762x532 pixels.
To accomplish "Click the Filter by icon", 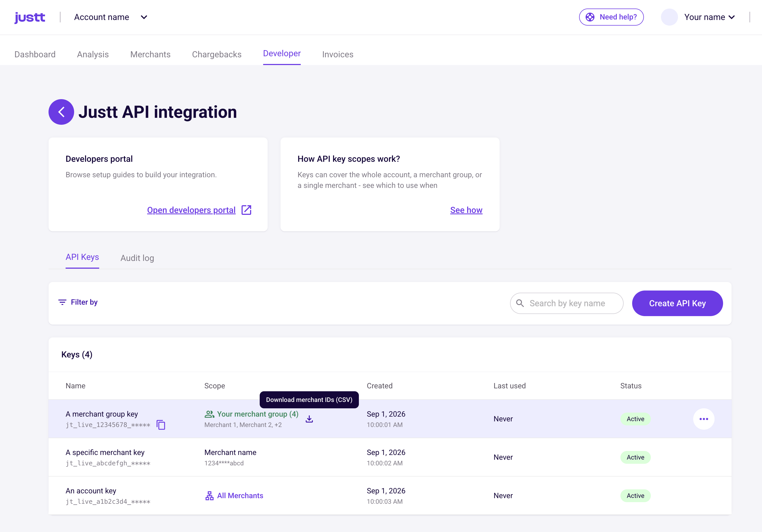I will click(62, 302).
